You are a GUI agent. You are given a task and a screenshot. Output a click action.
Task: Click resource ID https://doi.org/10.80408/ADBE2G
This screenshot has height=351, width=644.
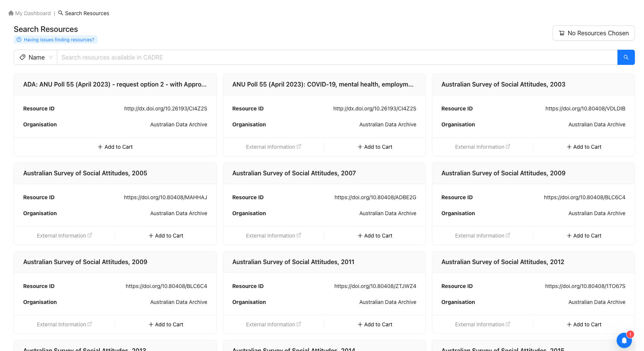point(375,197)
